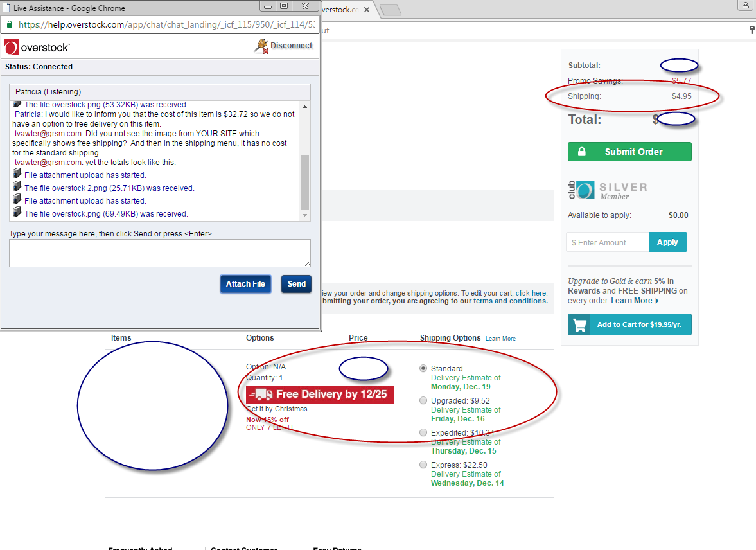Click the Enter Amount input field

click(x=606, y=242)
